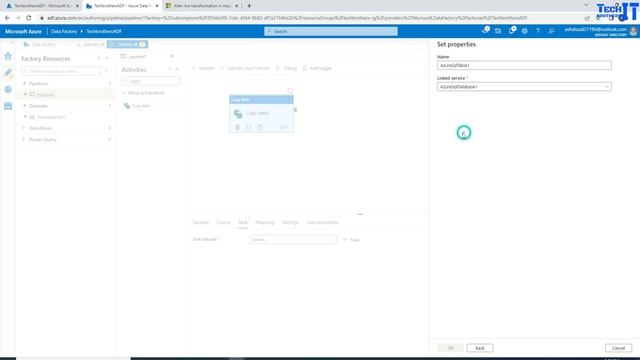Open a new browser tab

point(249,6)
